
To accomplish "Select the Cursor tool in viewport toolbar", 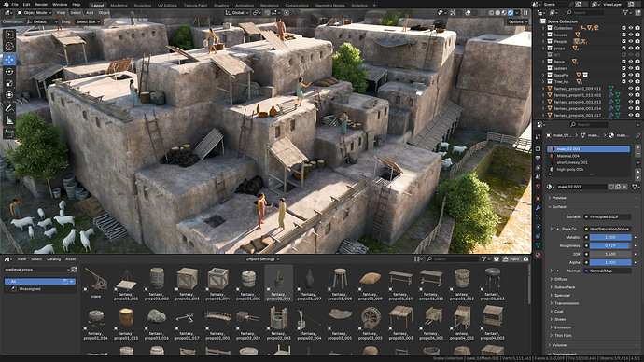I will coord(9,47).
